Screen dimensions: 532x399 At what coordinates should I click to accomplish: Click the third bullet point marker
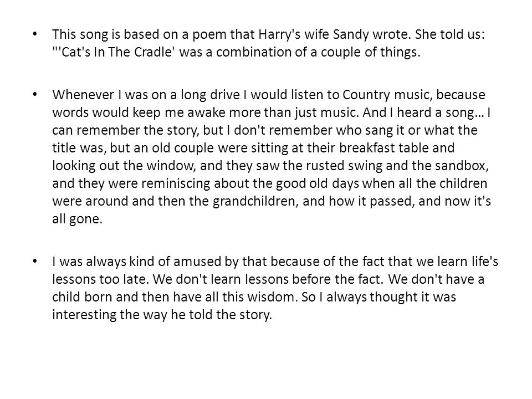click(x=34, y=261)
